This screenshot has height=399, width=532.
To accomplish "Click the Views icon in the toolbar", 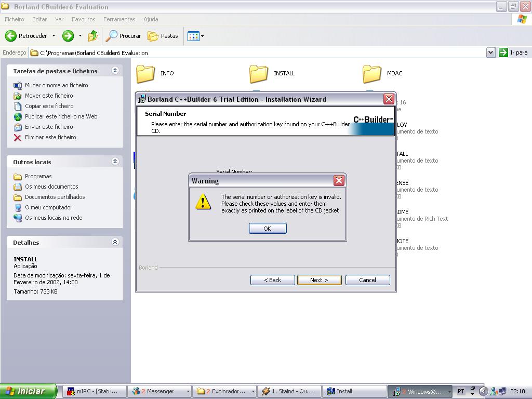I will [x=193, y=36].
